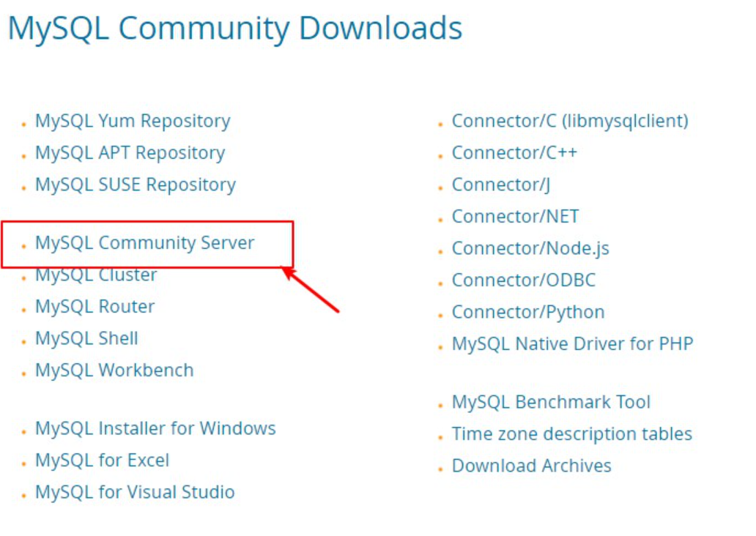The width and height of the screenshot is (756, 536).
Task: Open the Connector/Python link
Action: click(x=528, y=312)
